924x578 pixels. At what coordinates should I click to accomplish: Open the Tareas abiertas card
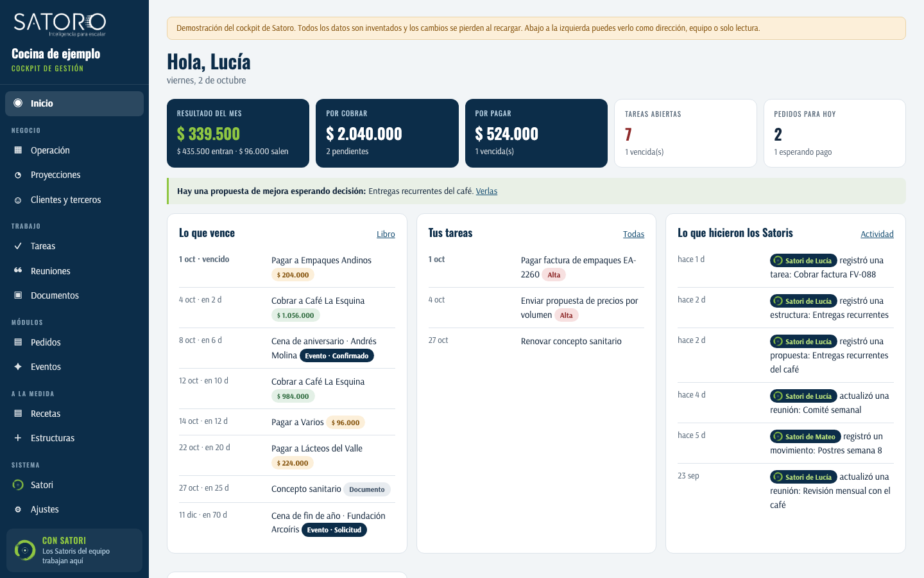(685, 133)
